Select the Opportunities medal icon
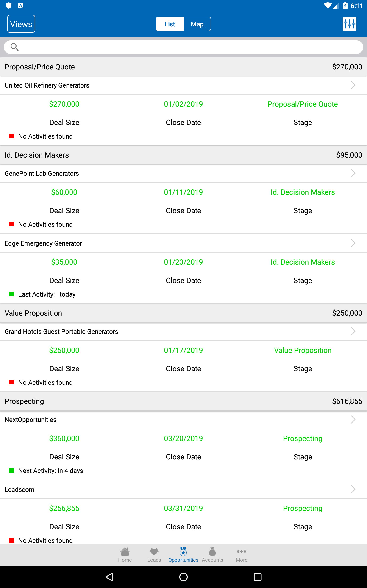The width and height of the screenshot is (367, 588). pos(183,551)
